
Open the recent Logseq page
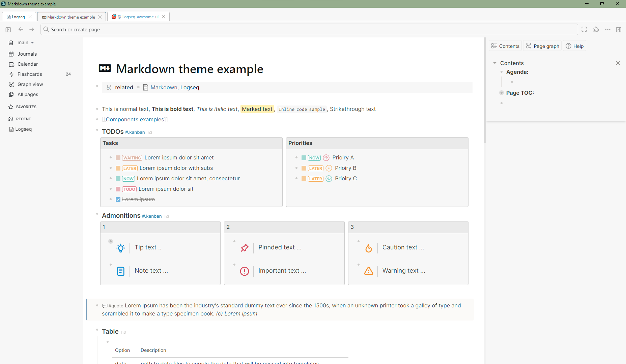[23, 129]
